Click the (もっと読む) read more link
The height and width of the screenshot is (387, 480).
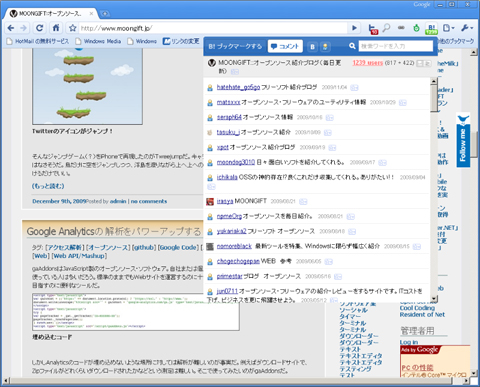coord(48,186)
